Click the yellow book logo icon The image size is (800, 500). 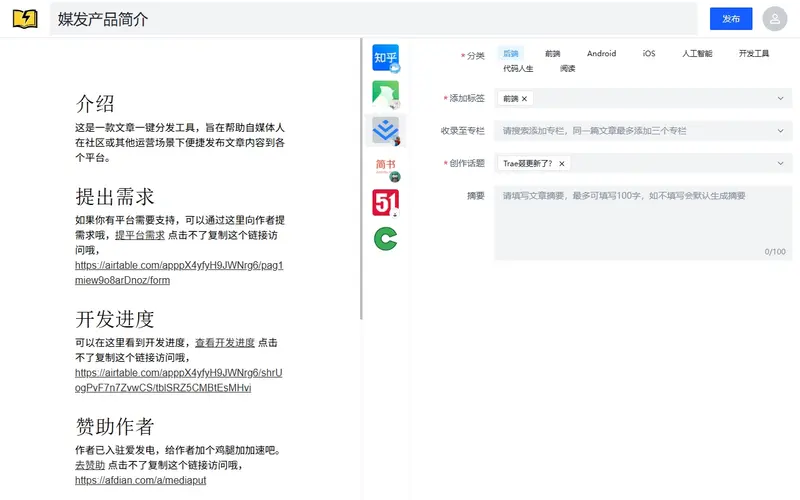pyautogui.click(x=25, y=19)
